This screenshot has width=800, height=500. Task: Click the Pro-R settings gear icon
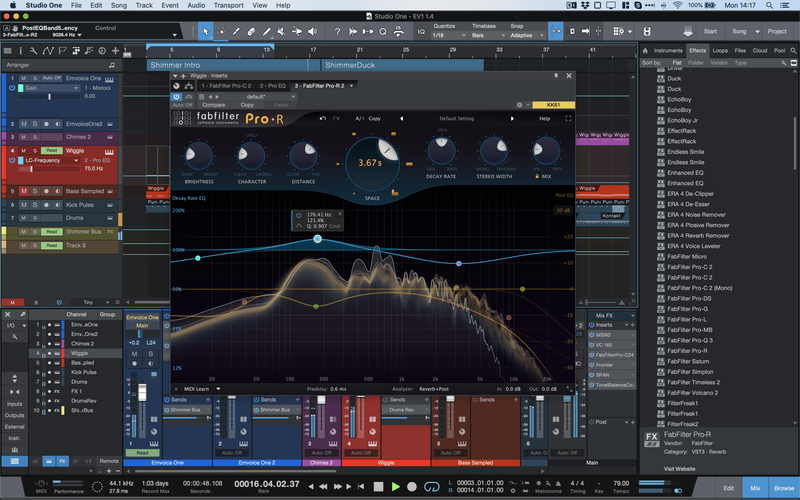[x=519, y=105]
